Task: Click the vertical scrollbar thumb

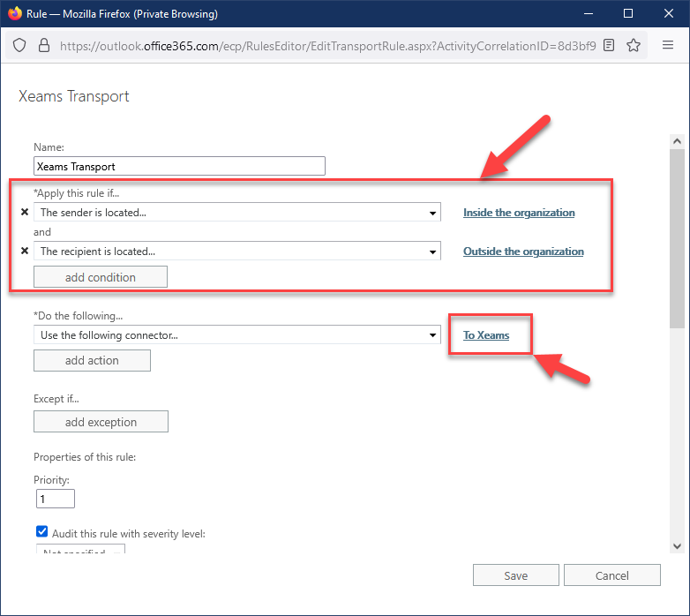Action: [x=677, y=238]
